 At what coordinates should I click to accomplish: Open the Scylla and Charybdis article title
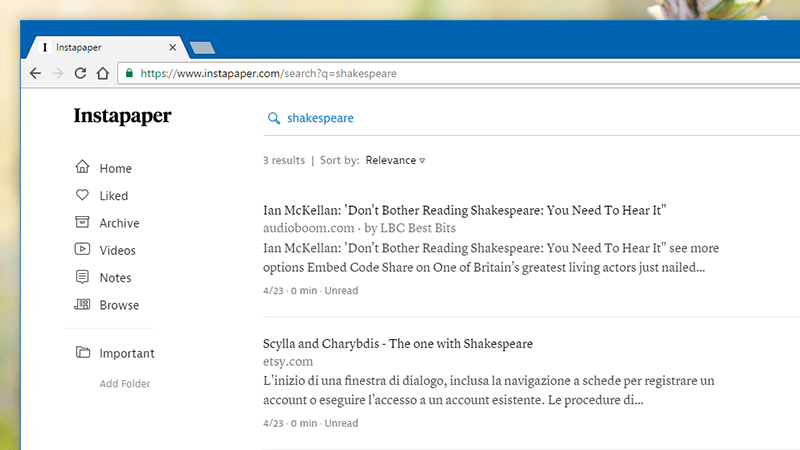398,344
